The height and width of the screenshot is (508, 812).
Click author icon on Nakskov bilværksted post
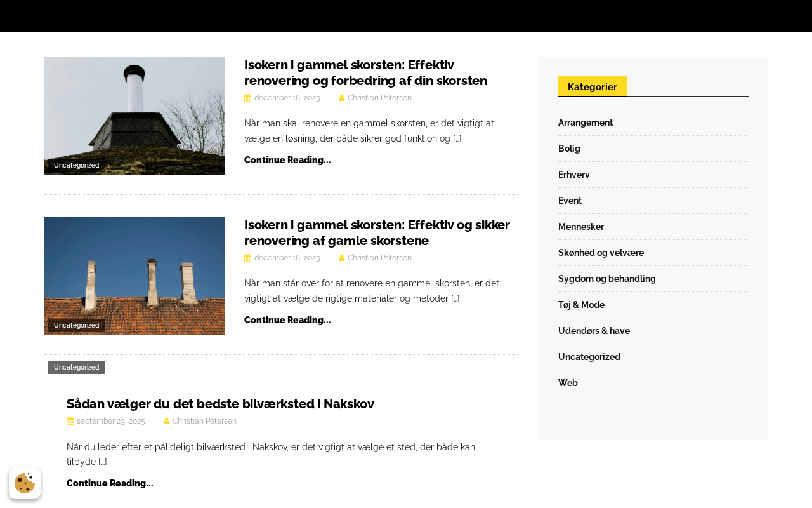(166, 421)
